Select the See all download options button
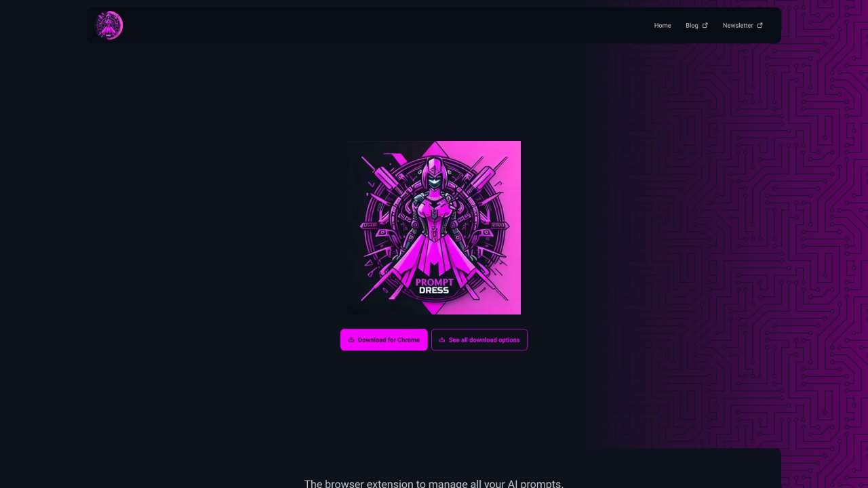Viewport: 868px width, 488px height. (479, 340)
